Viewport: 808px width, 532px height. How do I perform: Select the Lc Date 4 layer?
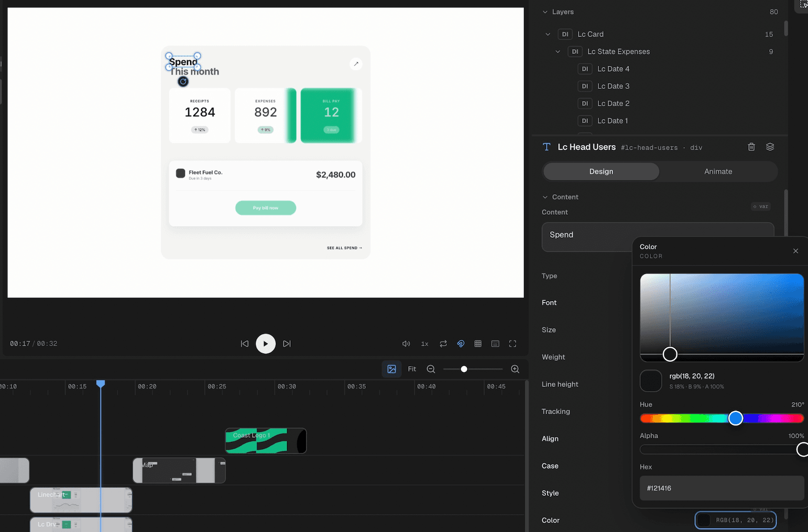[x=613, y=69]
